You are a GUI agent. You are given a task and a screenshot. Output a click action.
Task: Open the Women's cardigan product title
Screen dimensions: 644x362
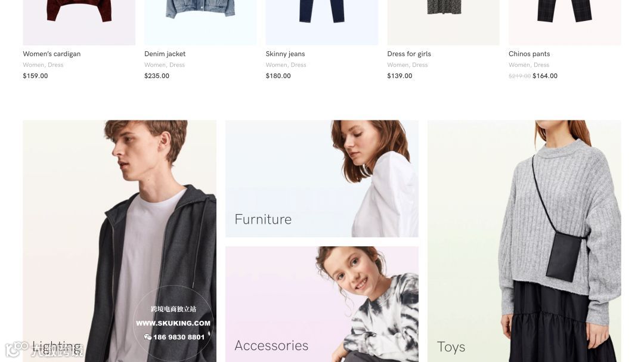point(52,54)
